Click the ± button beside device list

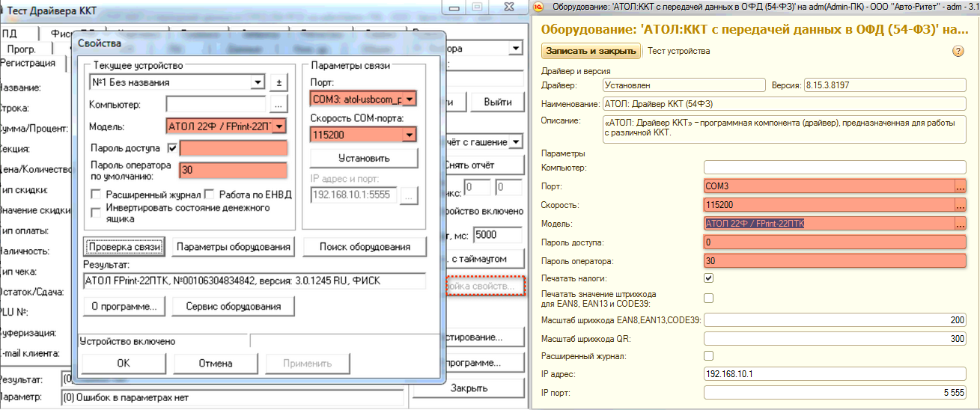click(x=279, y=82)
